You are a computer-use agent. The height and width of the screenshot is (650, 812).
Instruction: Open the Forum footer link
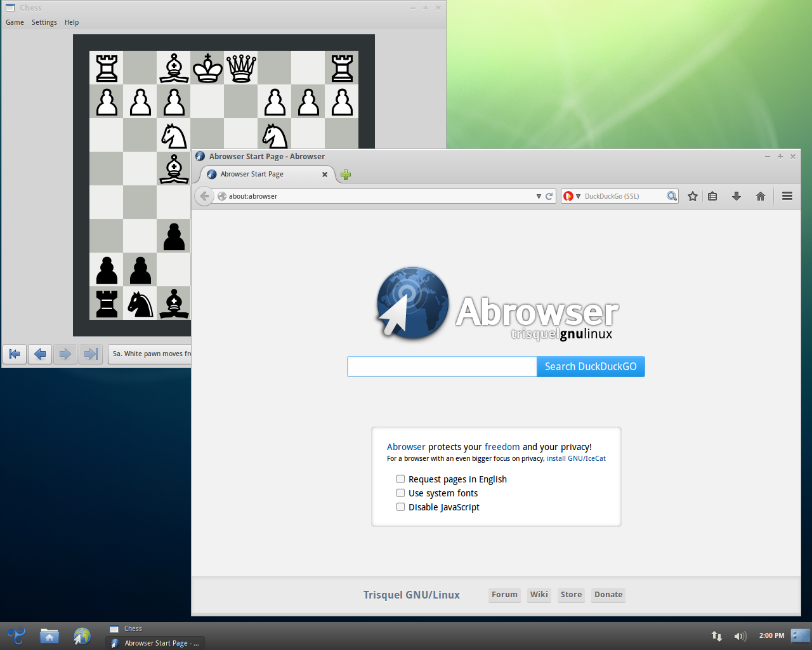[x=504, y=595]
